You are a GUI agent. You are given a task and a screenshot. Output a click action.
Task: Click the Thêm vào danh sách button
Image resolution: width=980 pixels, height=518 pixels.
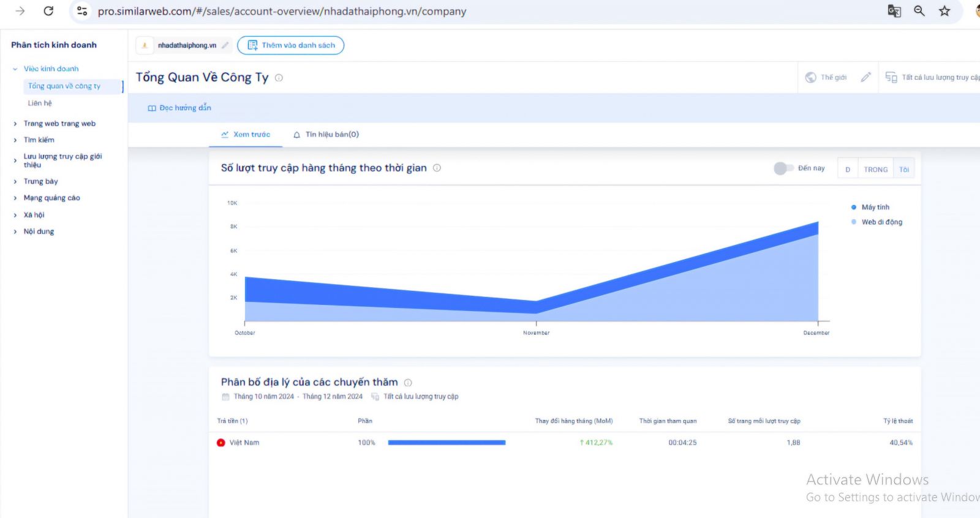click(x=291, y=45)
